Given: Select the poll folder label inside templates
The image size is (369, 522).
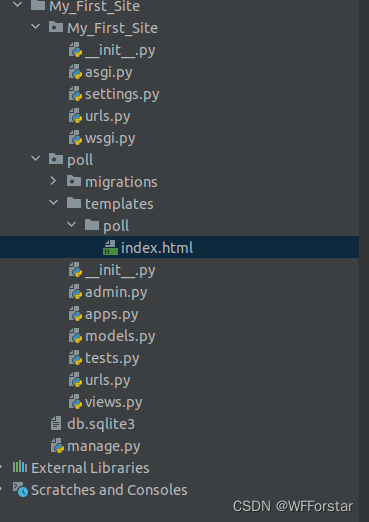Looking at the screenshot, I should [x=116, y=226].
